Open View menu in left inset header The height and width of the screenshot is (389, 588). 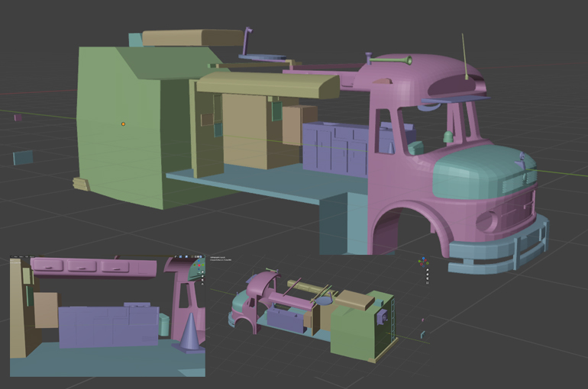pos(16,257)
